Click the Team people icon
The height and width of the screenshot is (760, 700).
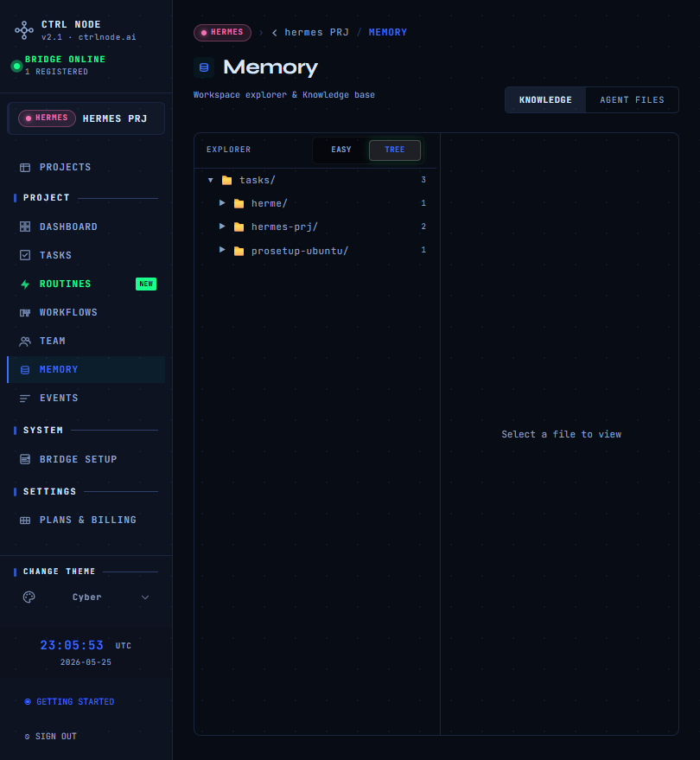(x=25, y=342)
